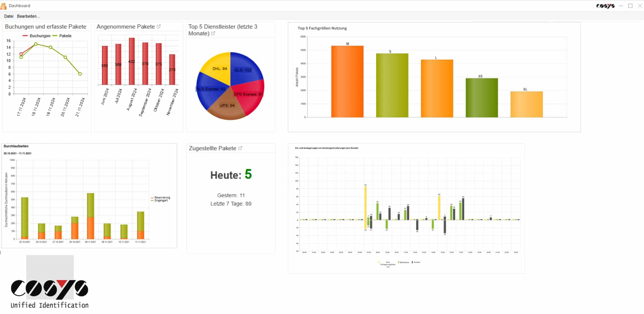Click the Juni 2024 bar labeled 350
The height and width of the screenshot is (314, 644).
[x=105, y=65]
